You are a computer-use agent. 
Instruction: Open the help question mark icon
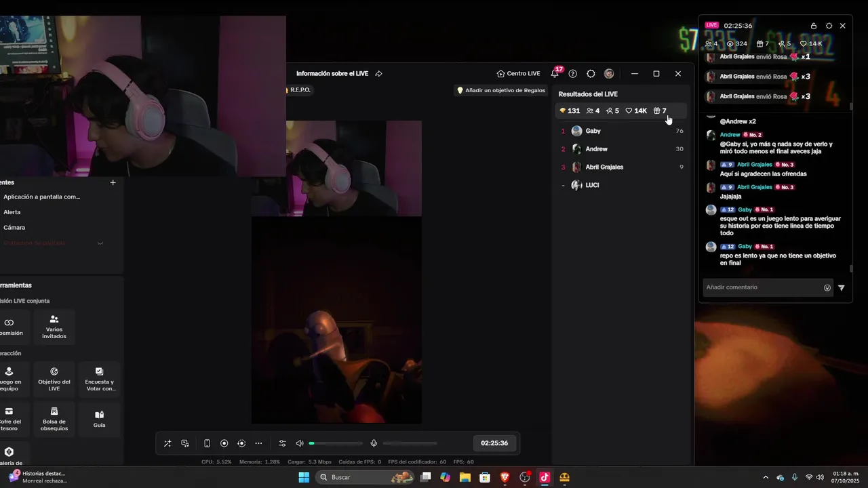(573, 73)
